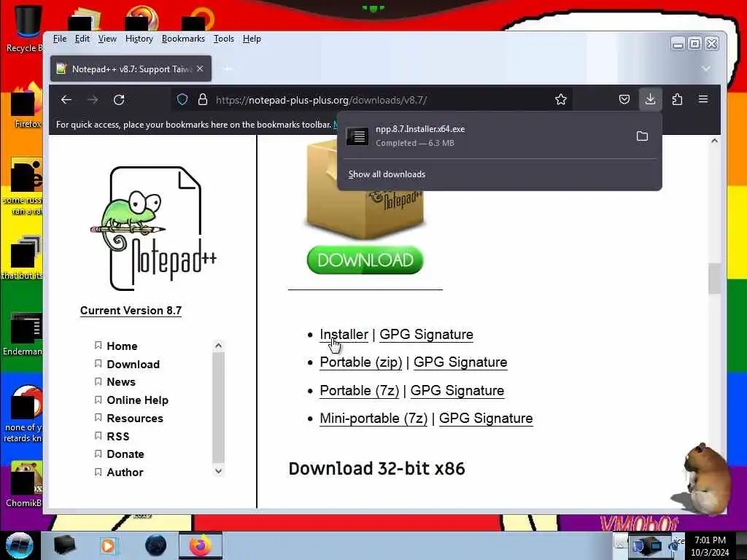Open the Bookmarks menu
This screenshot has height=560, width=747.
(183, 39)
